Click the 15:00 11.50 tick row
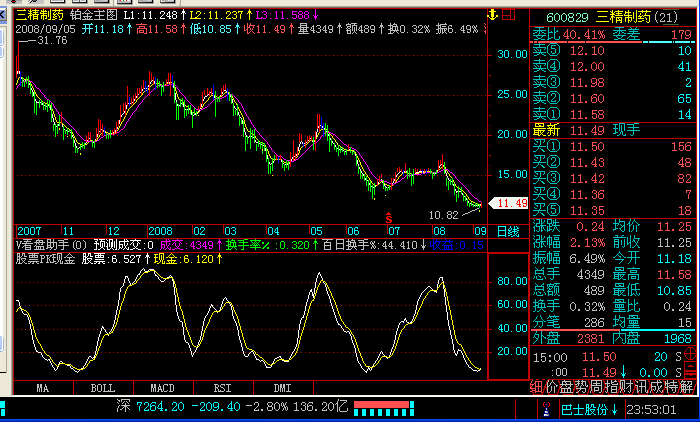Image resolution: width=700 pixels, height=422 pixels. (x=607, y=357)
